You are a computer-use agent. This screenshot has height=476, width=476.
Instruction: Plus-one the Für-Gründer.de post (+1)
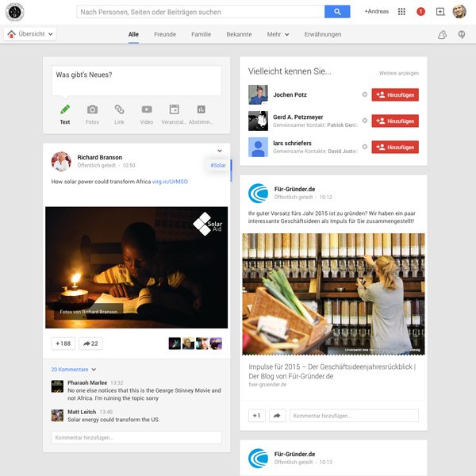point(257,416)
